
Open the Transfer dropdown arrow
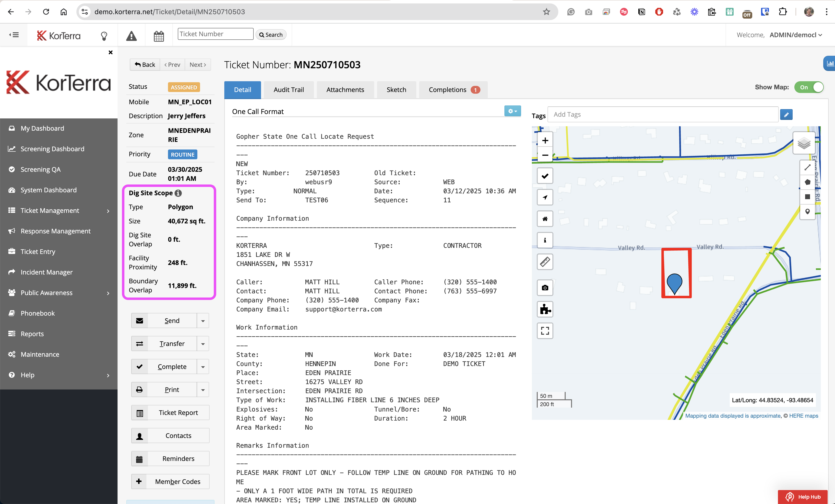pyautogui.click(x=203, y=344)
